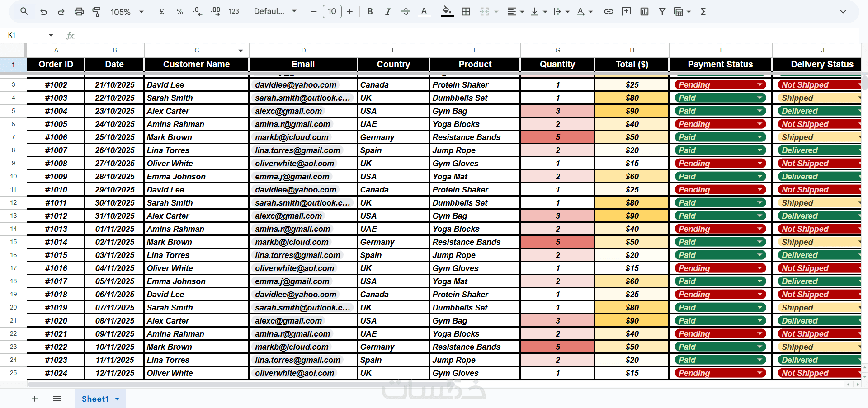
Task: Open Payment Status dropdown for order #1002
Action: pos(760,85)
